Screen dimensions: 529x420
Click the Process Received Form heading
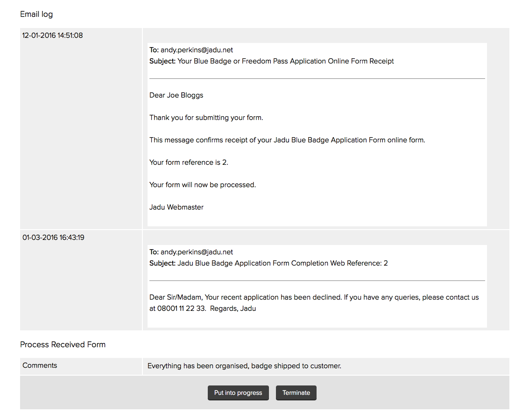(x=63, y=344)
